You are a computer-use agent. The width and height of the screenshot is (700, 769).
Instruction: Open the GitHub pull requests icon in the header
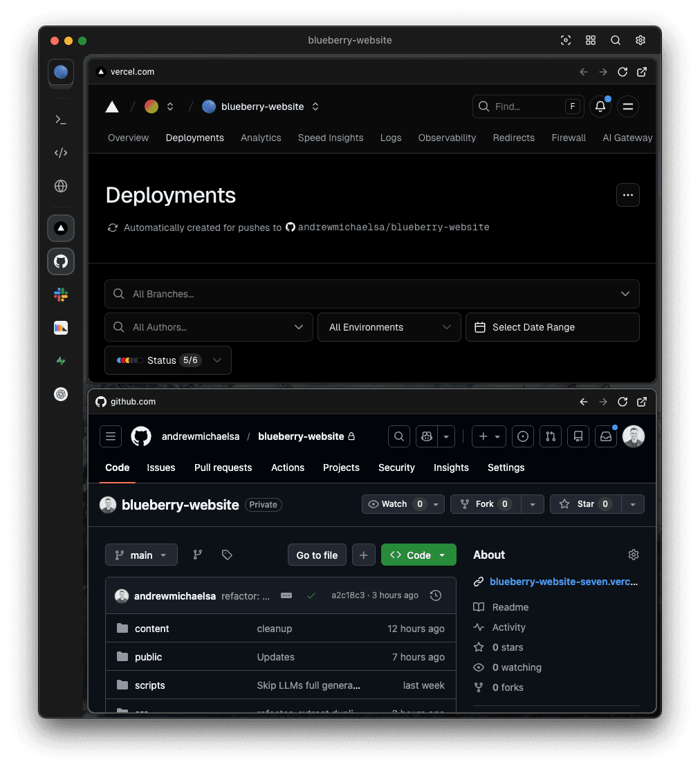(551, 436)
